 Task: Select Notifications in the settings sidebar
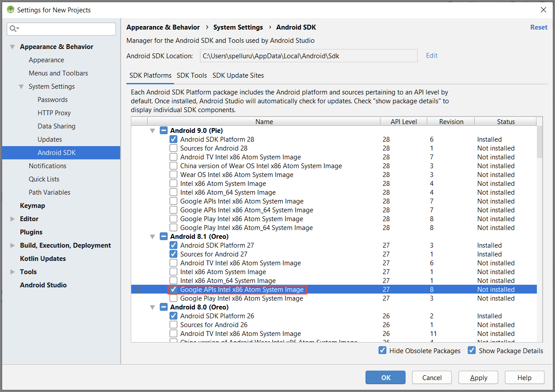pos(48,166)
